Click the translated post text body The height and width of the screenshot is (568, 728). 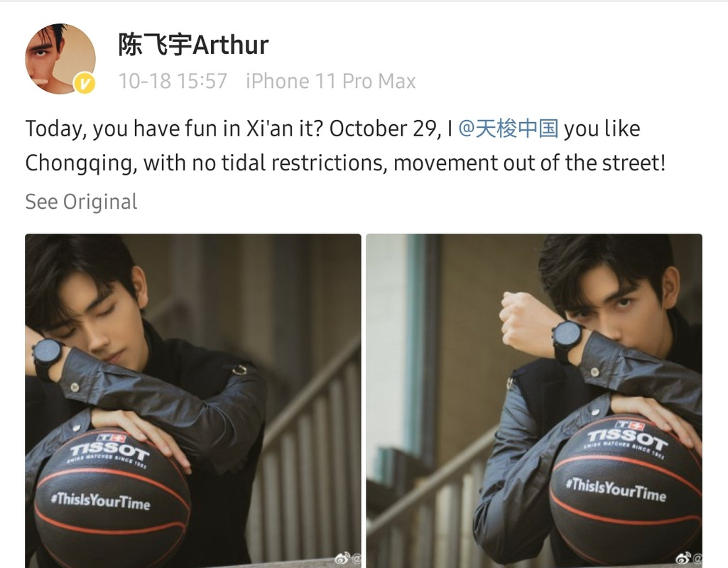346,146
